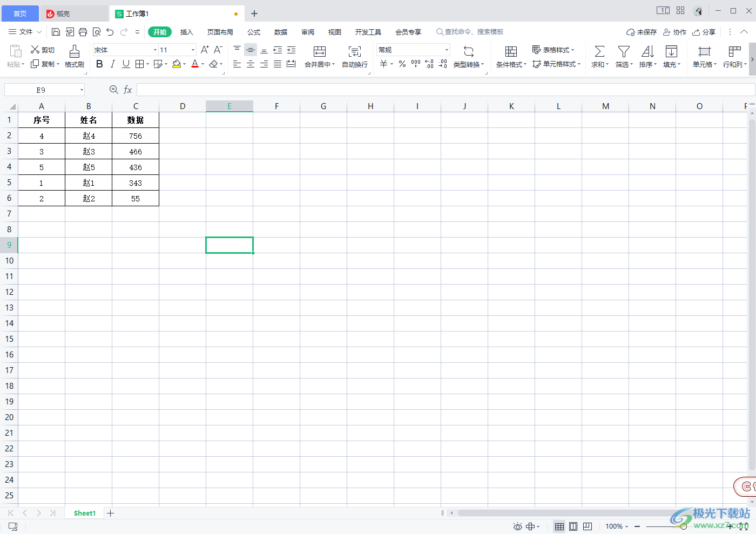Image resolution: width=756 pixels, height=534 pixels.
Task: Toggle vertical middle alignment
Action: pos(251,50)
